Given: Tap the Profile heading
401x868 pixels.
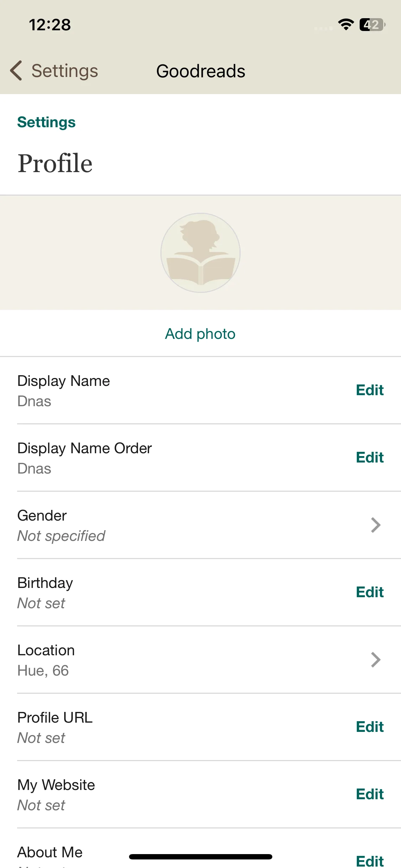Looking at the screenshot, I should (55, 163).
